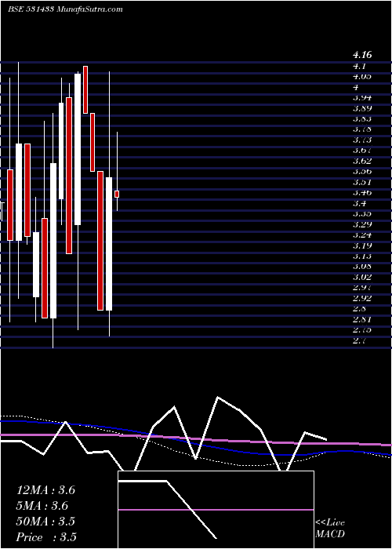Click the 5MA : 3.6 readout
The image size is (392, 549).
pyautogui.click(x=42, y=506)
